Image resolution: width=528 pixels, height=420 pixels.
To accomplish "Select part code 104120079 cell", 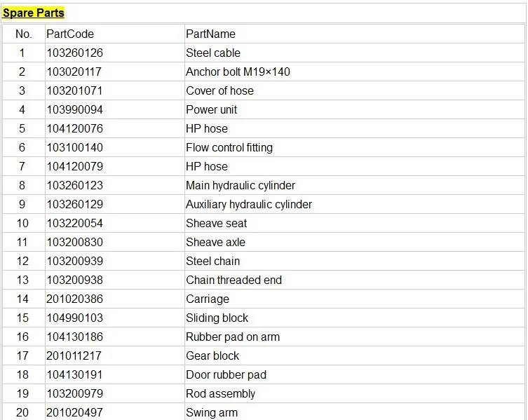I will [x=74, y=166].
